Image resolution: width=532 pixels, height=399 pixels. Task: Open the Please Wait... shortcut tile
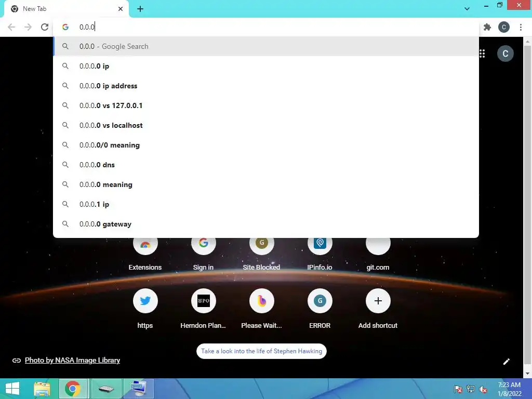(x=262, y=308)
